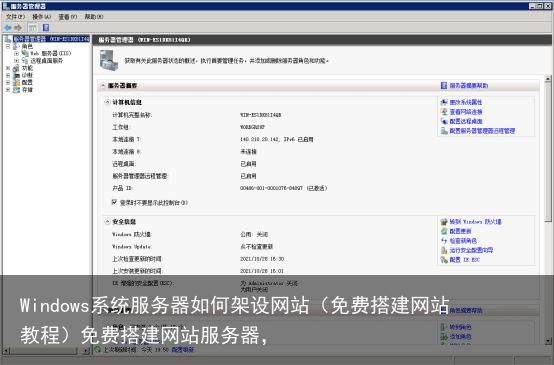Viewport: 554px width, 365px height.
Task: Click the 更改系统属性 link
Action: tap(466, 102)
